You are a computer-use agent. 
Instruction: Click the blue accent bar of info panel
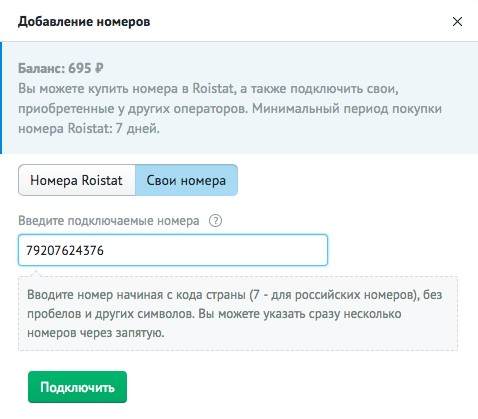click(1, 98)
